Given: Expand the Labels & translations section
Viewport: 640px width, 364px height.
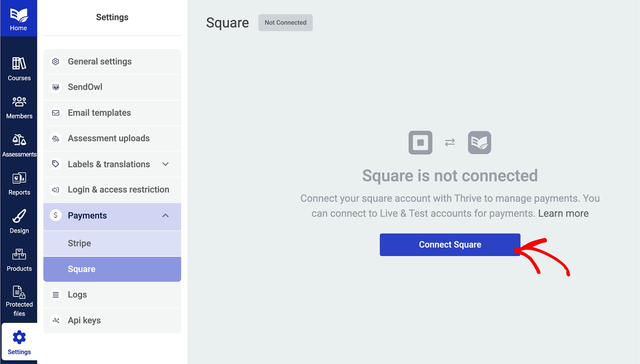Looking at the screenshot, I should (x=165, y=164).
